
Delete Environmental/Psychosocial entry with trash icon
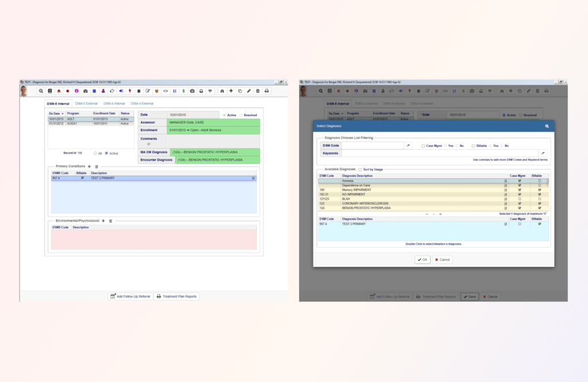coord(110,221)
